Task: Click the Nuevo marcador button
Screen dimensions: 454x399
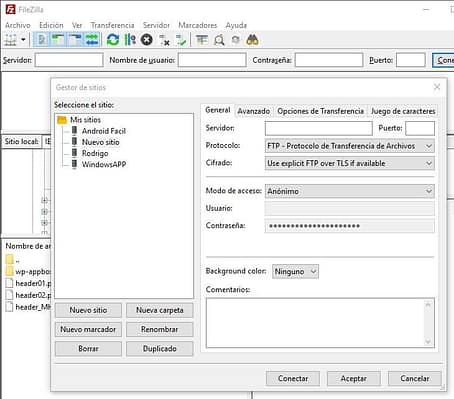Action: (x=88, y=330)
